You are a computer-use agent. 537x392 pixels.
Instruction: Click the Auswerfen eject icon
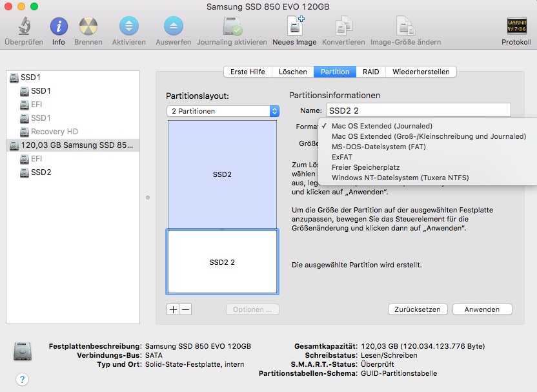click(173, 26)
